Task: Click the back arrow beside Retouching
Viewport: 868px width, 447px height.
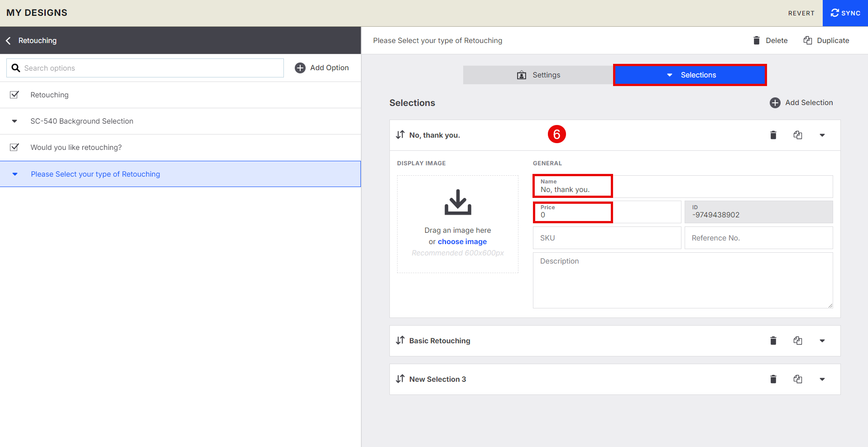Action: (8, 41)
